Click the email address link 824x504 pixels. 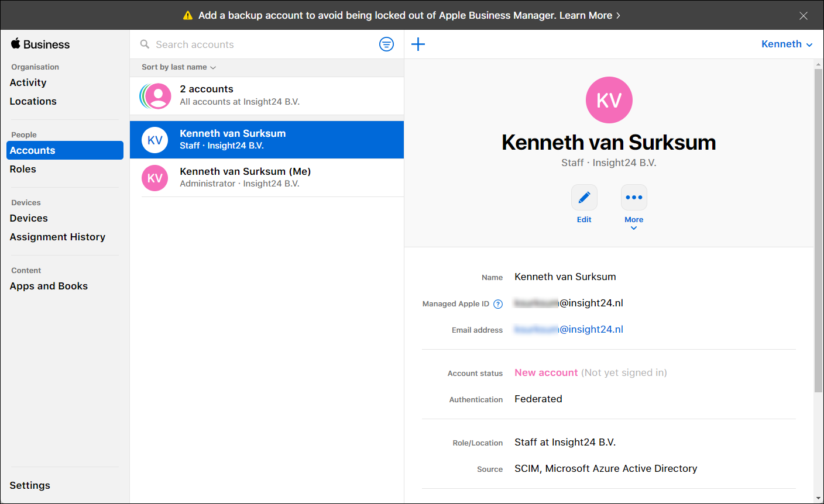pos(569,329)
